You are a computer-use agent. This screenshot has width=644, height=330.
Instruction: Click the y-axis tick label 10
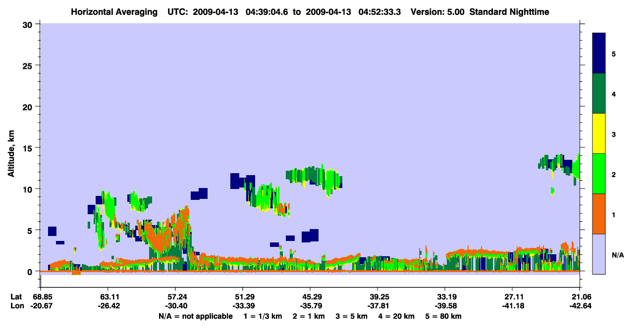click(29, 189)
